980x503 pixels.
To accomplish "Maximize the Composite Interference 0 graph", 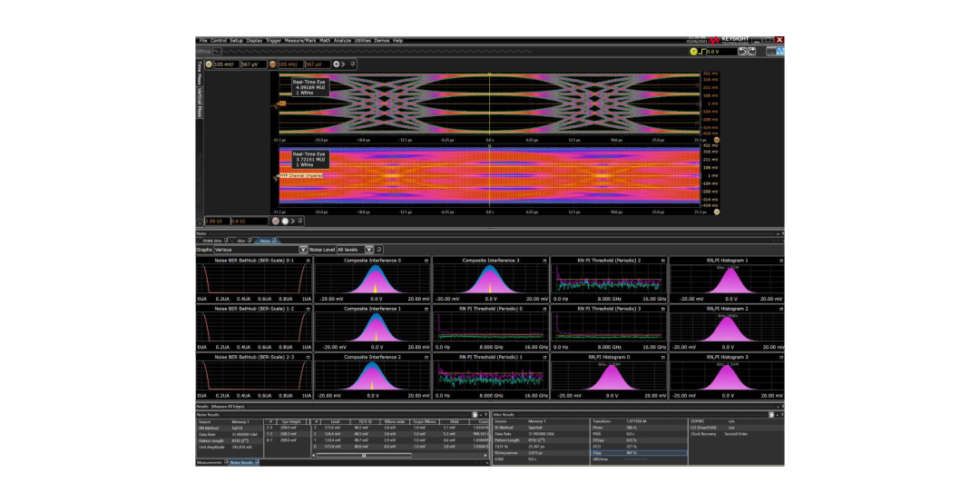I will point(426,261).
